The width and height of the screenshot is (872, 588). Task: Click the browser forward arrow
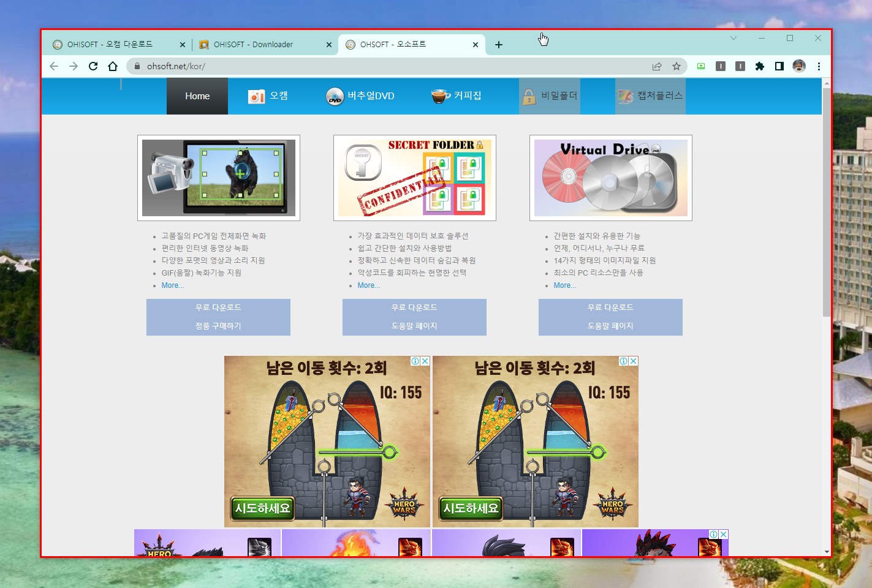(x=74, y=66)
